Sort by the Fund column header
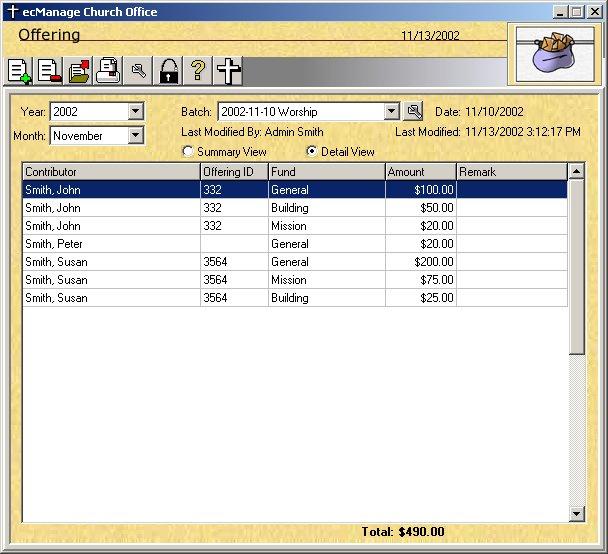 coord(326,172)
